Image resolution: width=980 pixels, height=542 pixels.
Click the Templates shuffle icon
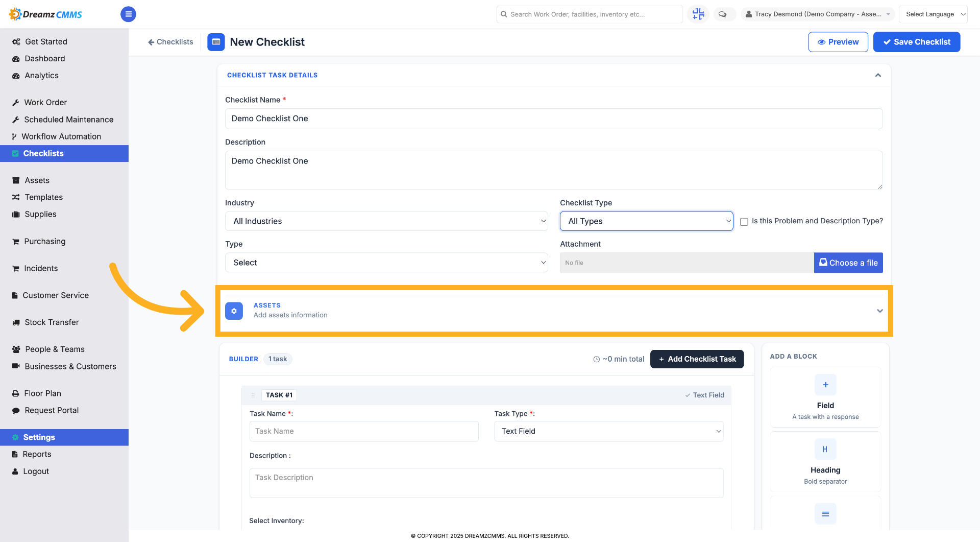tap(16, 197)
